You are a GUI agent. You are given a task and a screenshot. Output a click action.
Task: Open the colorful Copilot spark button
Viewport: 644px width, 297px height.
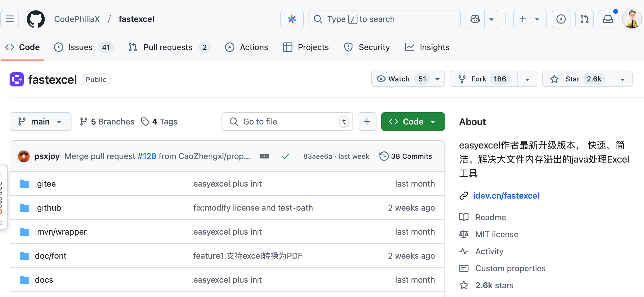point(292,19)
